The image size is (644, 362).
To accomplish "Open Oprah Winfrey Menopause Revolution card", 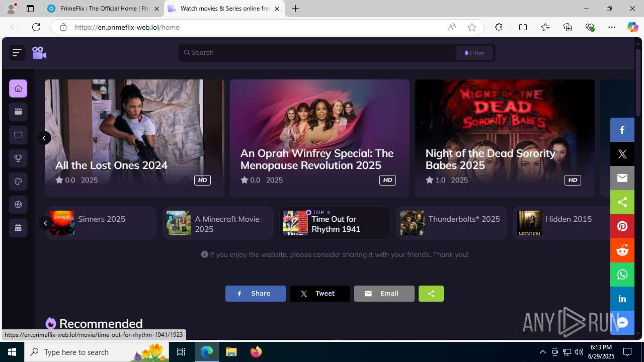I will (x=319, y=138).
